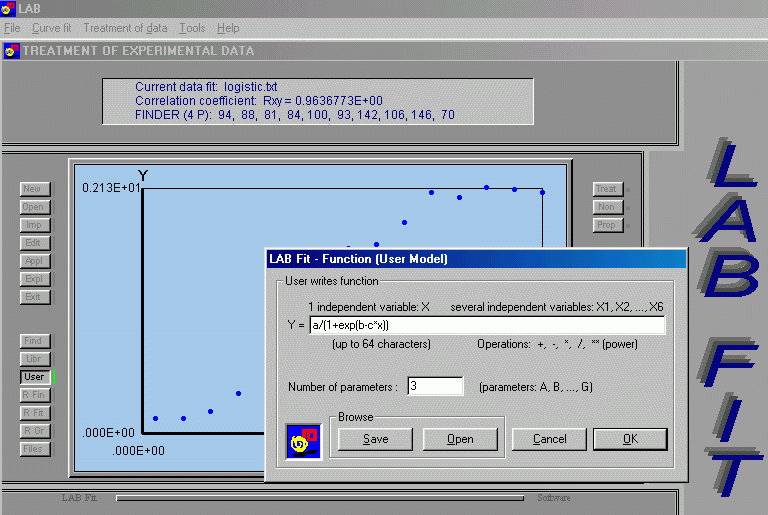This screenshot has width=768, height=515.
Task: Click the LAB Fit logo icon in dialog
Action: coord(304,440)
